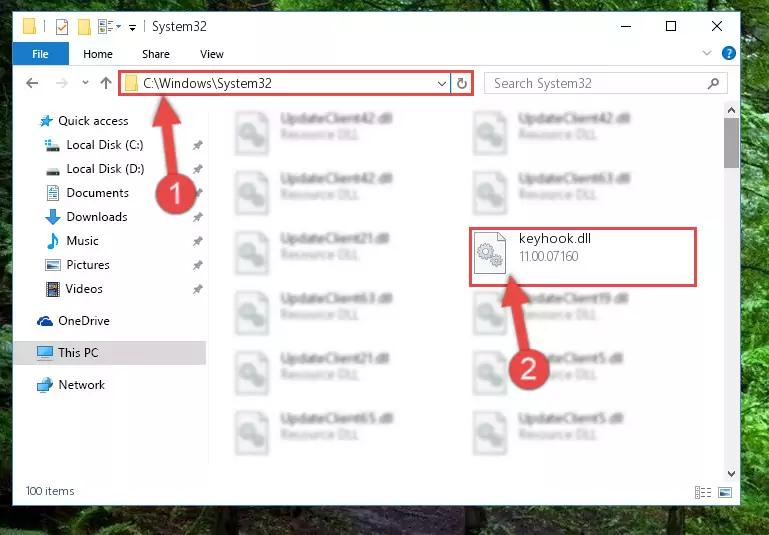The height and width of the screenshot is (535, 769).
Task: Open Downloads in the sidebar
Action: [x=97, y=217]
